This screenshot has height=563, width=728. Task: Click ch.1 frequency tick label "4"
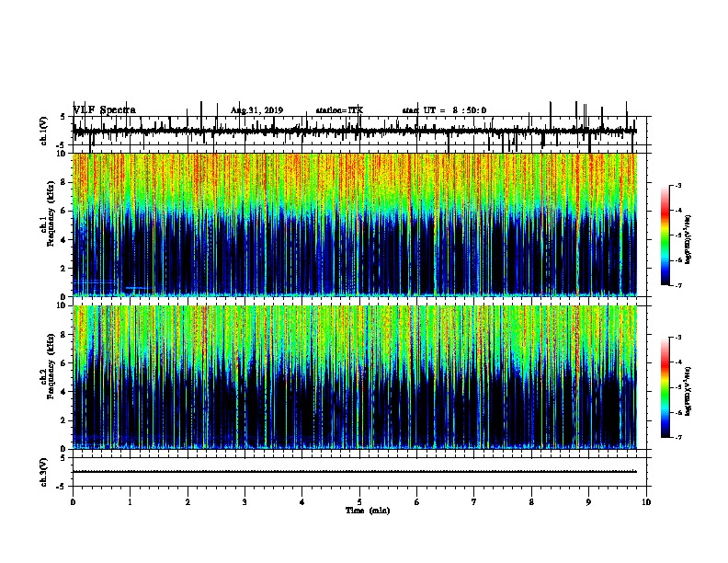click(64, 240)
